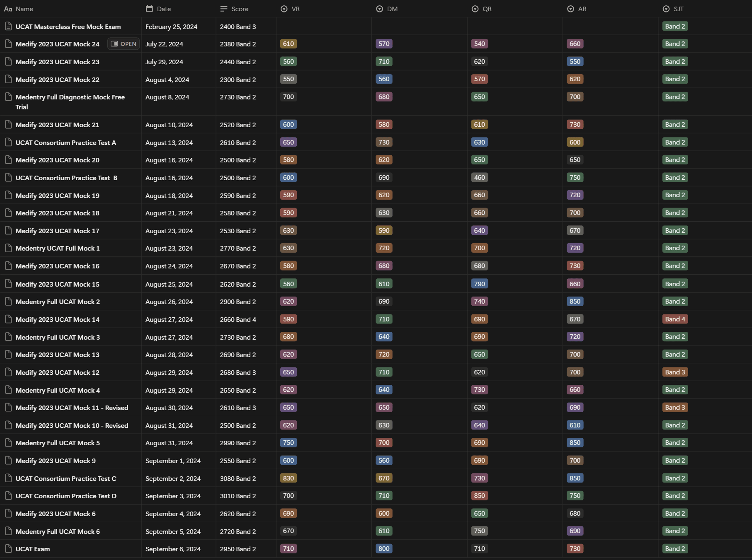Click the date September 2, 2024
This screenshot has height=560, width=752.
pyautogui.click(x=173, y=478)
